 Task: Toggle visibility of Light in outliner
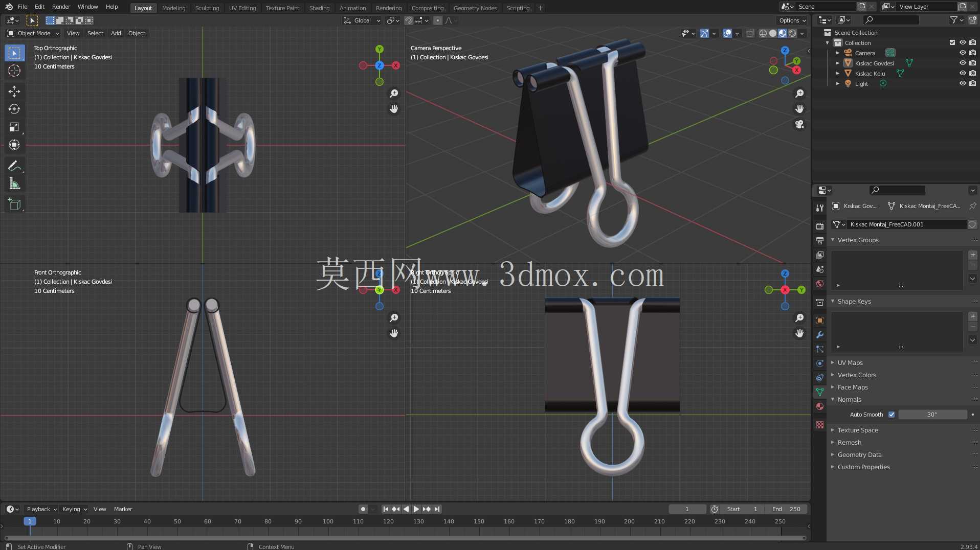[x=963, y=83]
